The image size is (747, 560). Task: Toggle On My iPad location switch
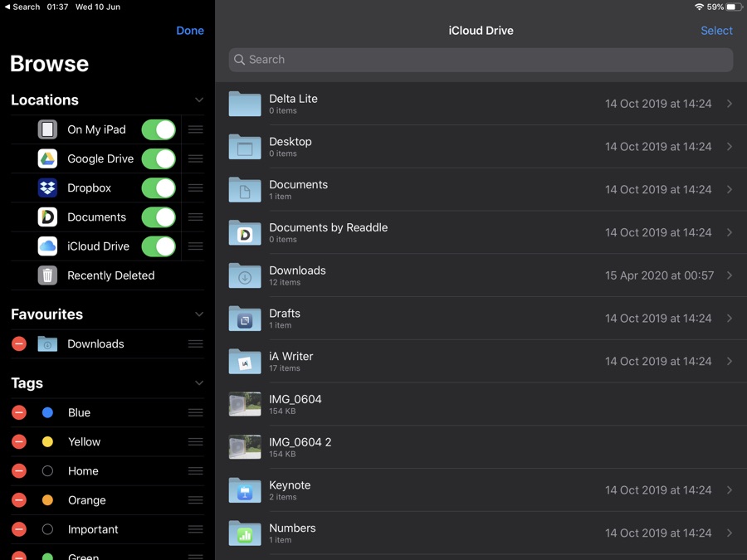[x=159, y=129]
